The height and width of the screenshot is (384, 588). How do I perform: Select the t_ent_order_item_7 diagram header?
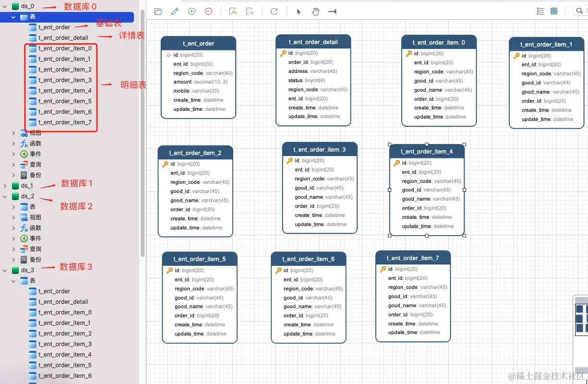pyautogui.click(x=413, y=258)
